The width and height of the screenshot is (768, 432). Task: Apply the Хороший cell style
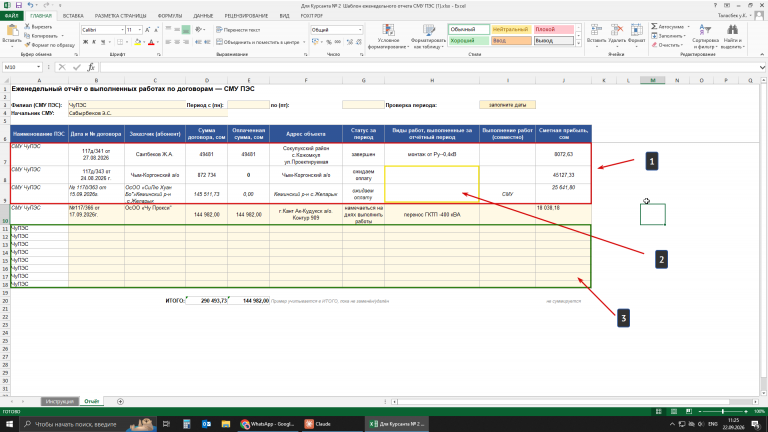click(x=469, y=41)
